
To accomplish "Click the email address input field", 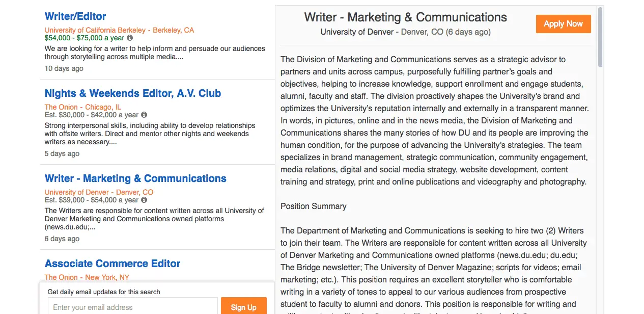I will tap(133, 307).
